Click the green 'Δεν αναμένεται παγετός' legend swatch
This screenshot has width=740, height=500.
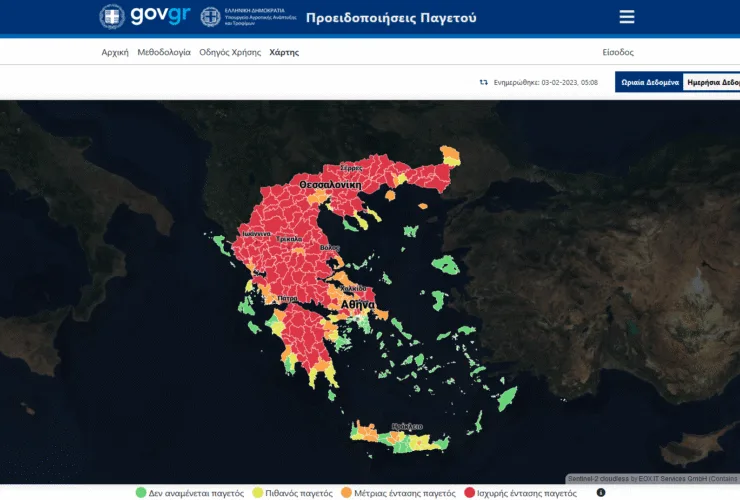point(141,493)
